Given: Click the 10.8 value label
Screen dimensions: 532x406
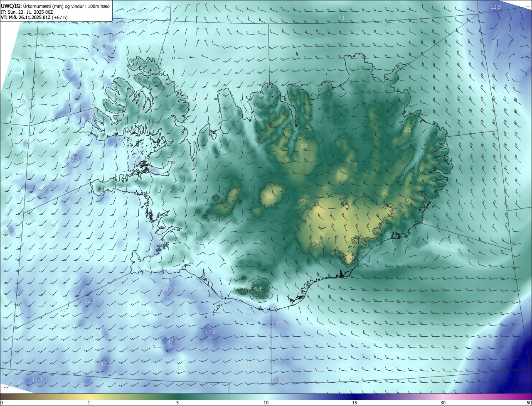Looking at the screenshot, I should pos(25,101).
